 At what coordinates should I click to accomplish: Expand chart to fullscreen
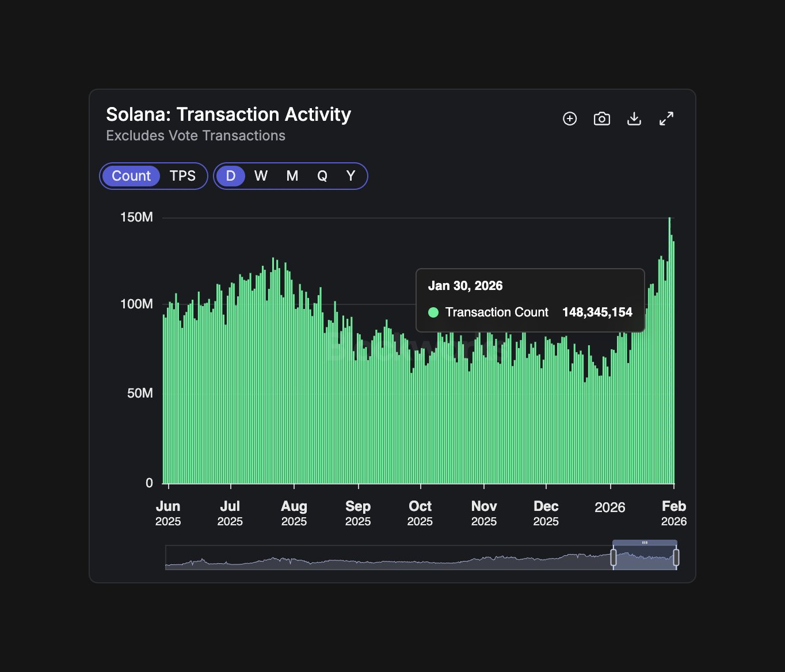coord(666,119)
